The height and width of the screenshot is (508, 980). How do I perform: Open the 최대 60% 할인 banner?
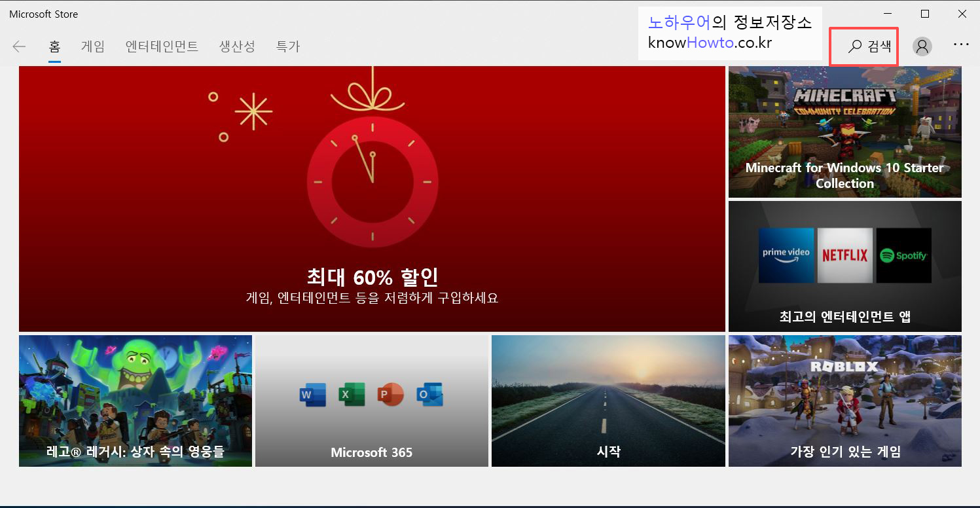click(x=372, y=199)
